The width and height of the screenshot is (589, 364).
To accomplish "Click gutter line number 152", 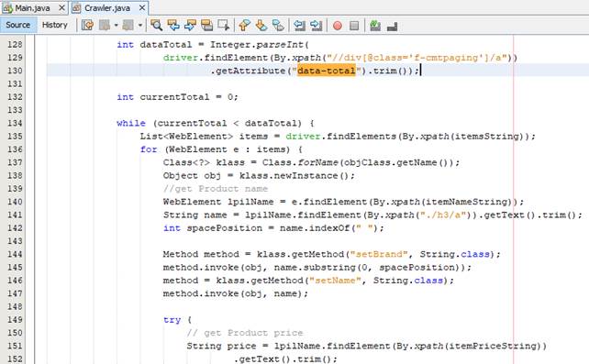I will 15,359.
